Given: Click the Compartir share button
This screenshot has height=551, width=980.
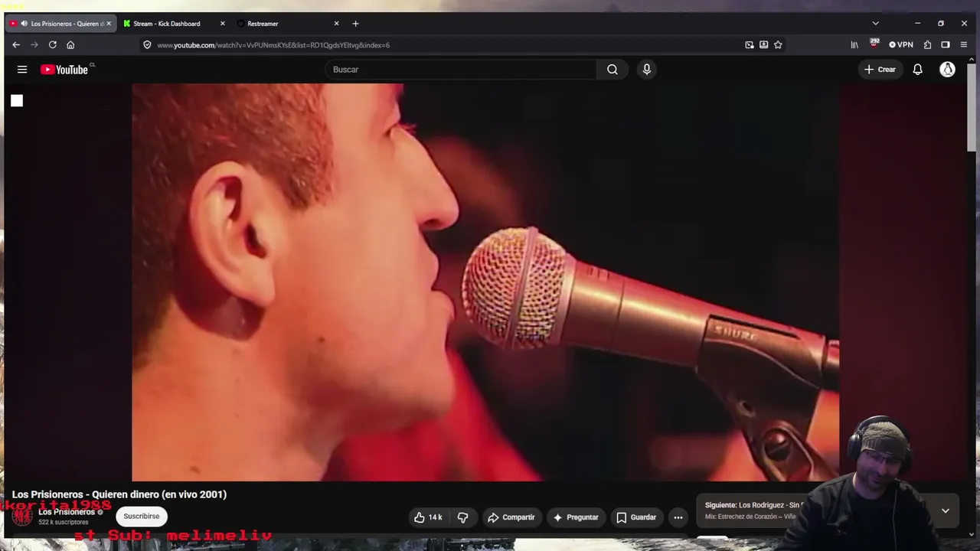Looking at the screenshot, I should pos(511,517).
